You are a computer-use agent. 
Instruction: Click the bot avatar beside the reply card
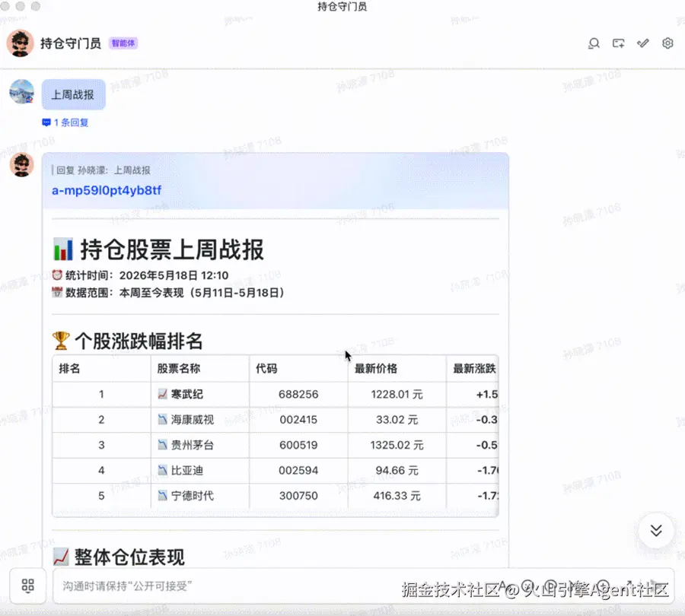22,164
